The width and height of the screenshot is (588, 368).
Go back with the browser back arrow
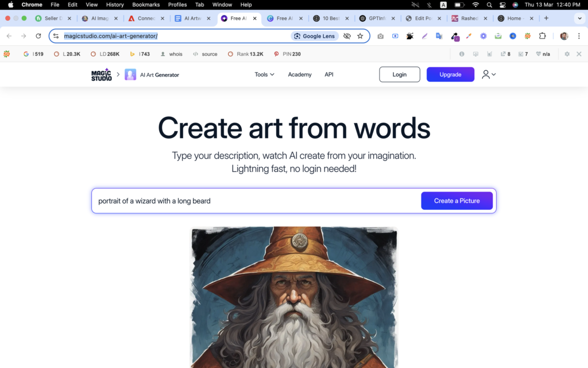(x=9, y=36)
